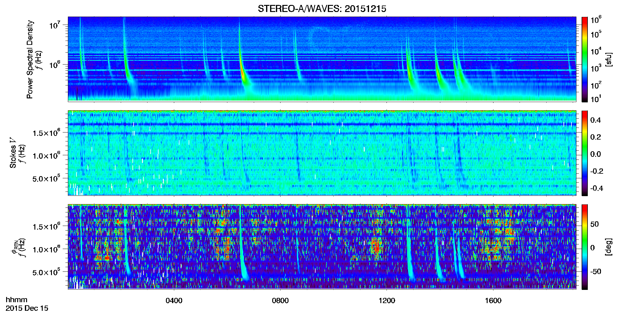Viewport: 644px width, 332px height.
Task: Click the STEREO-A/WAVES: 20151215 plot title
Action: click(322, 9)
